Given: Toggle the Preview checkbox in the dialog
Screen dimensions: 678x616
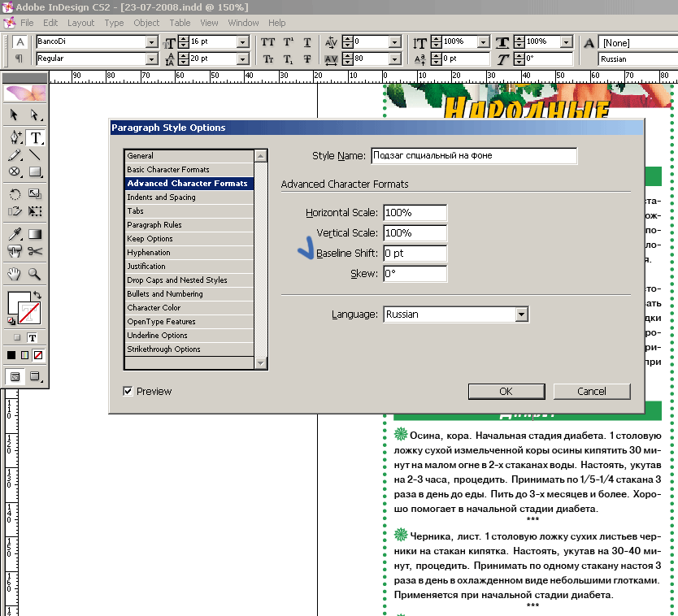Looking at the screenshot, I should 128,391.
